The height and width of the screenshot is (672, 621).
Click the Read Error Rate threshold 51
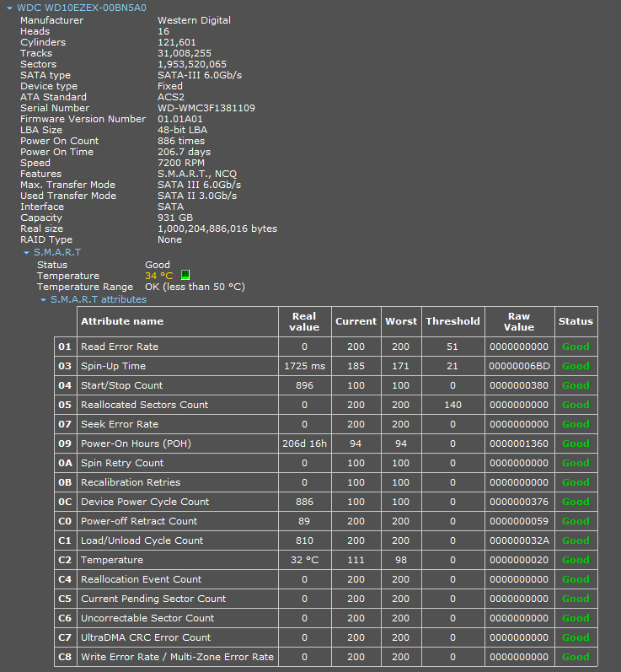tap(452, 347)
